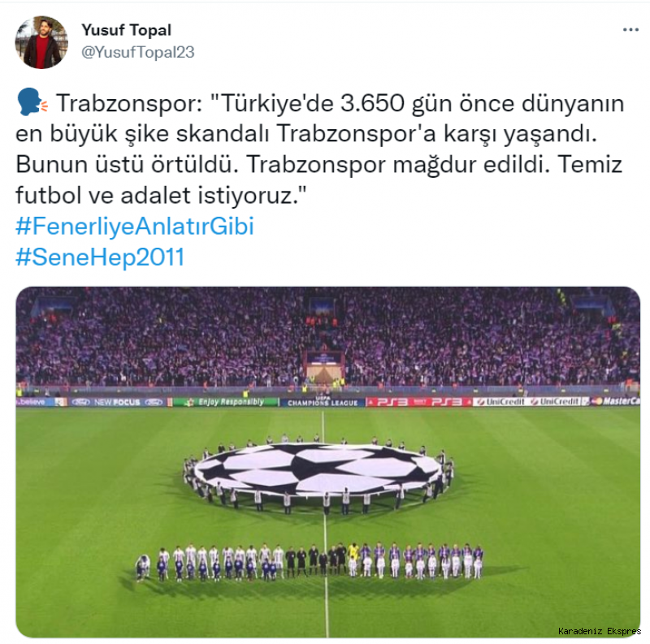Viewport: 650px width, 644px height.
Task: Open the Yusuf Topal display name link
Action: click(x=127, y=30)
